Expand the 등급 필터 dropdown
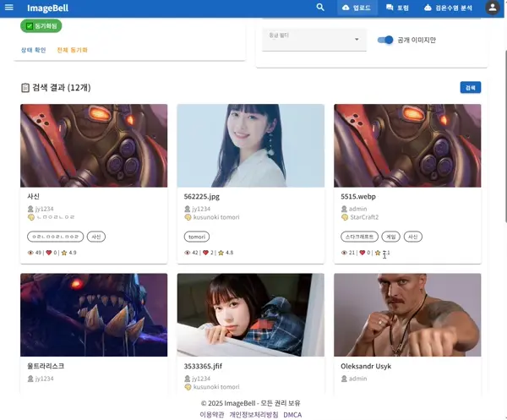507x420 pixels. tap(313, 39)
